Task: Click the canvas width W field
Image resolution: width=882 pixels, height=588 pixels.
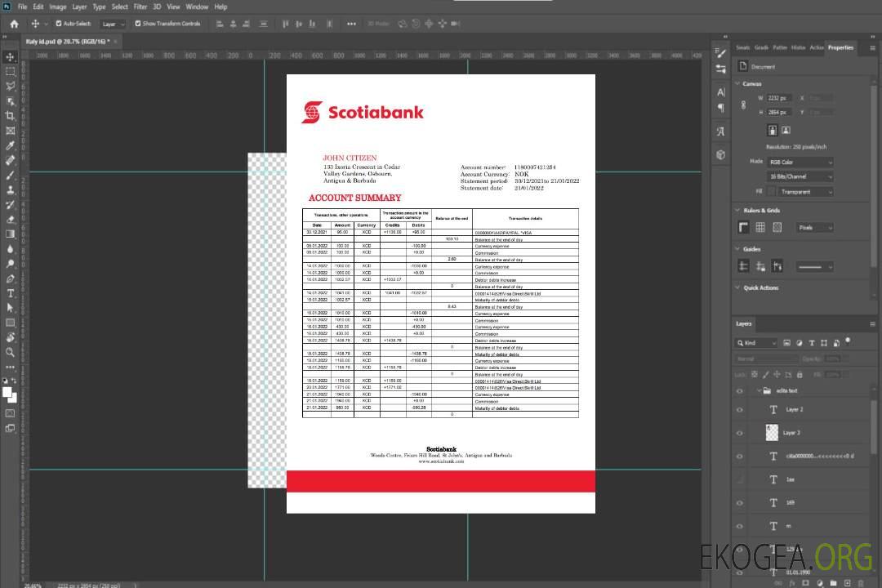Action: point(779,98)
